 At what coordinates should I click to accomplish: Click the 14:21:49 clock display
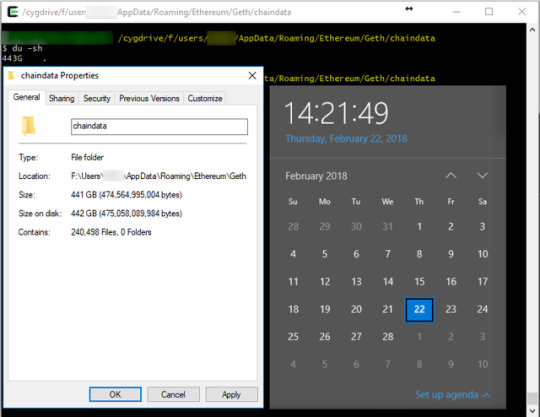pos(336,113)
